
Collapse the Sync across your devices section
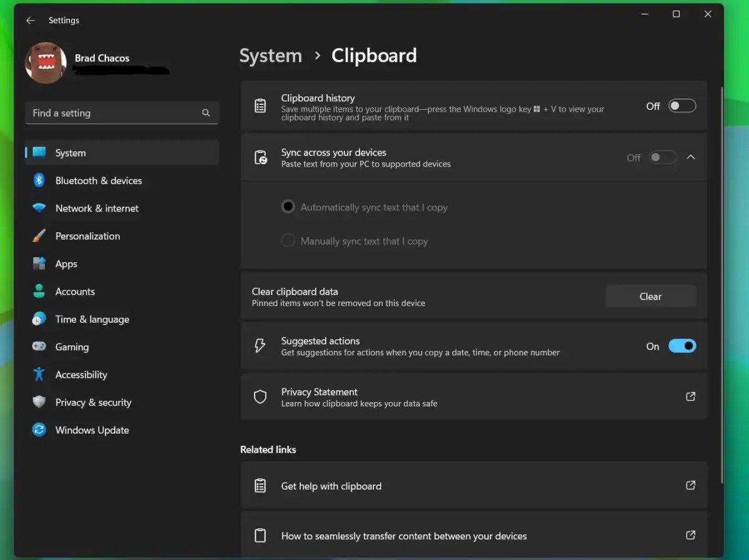pos(691,157)
